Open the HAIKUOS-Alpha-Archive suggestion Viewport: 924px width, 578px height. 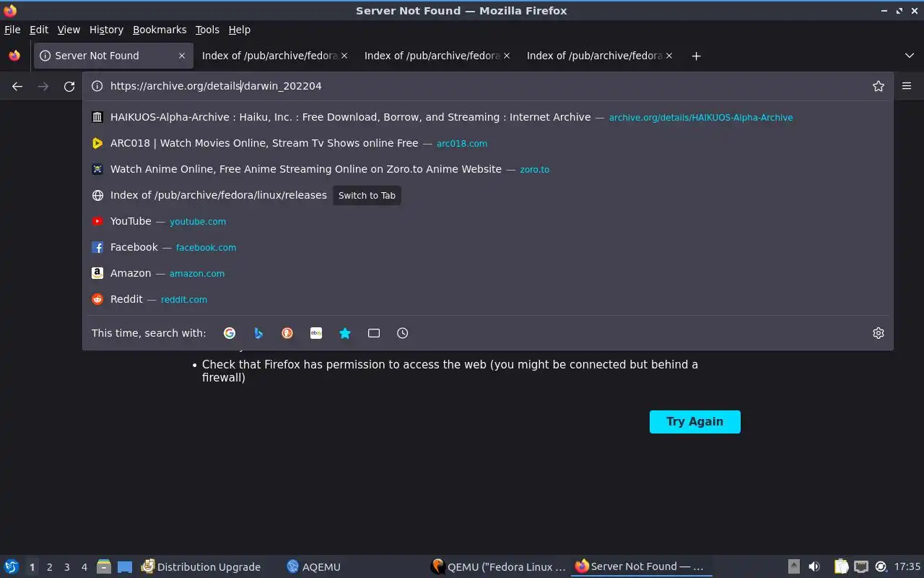(488, 117)
